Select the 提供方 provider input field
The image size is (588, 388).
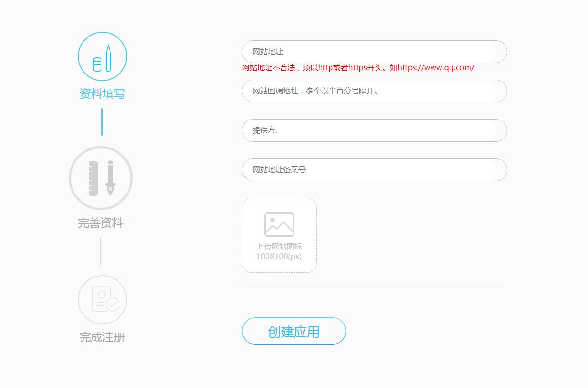point(375,130)
